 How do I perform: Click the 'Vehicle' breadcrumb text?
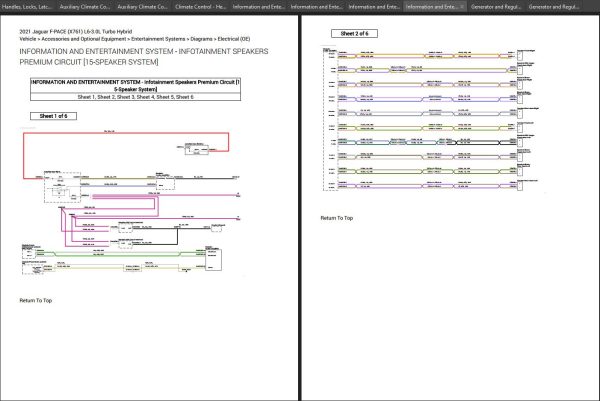[x=28, y=39]
